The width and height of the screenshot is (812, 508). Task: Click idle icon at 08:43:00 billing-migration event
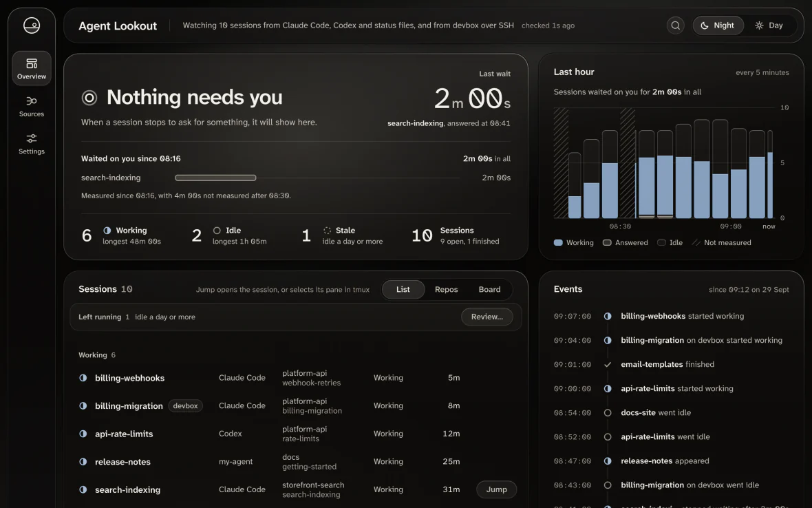(x=608, y=485)
